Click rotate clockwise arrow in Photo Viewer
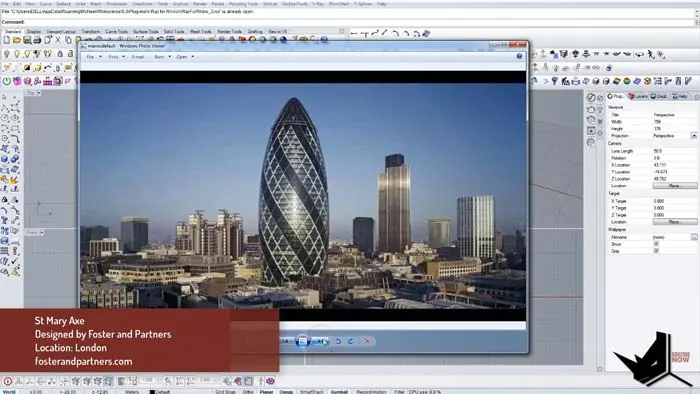The height and width of the screenshot is (394, 700). point(351,341)
